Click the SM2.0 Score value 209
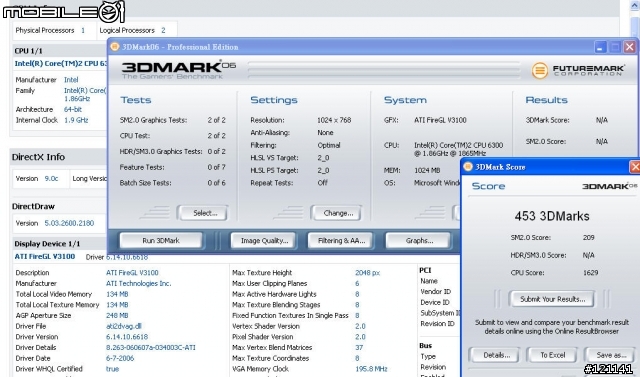Image resolution: width=640 pixels, height=377 pixels. [x=589, y=237]
